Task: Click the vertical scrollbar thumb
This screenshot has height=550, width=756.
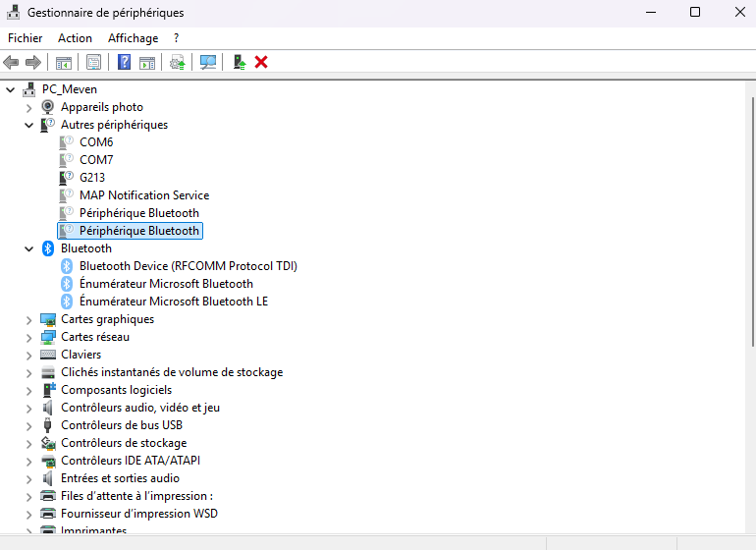Action: click(x=753, y=221)
